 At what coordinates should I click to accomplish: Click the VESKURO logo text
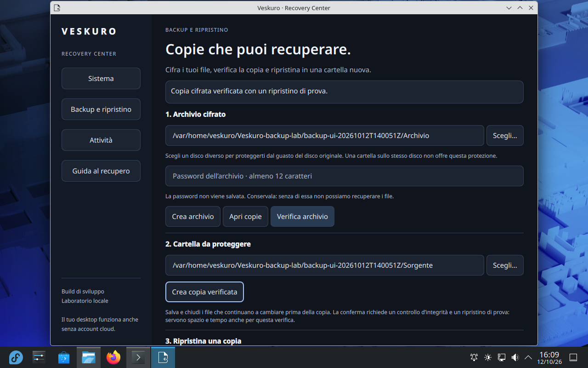[89, 31]
